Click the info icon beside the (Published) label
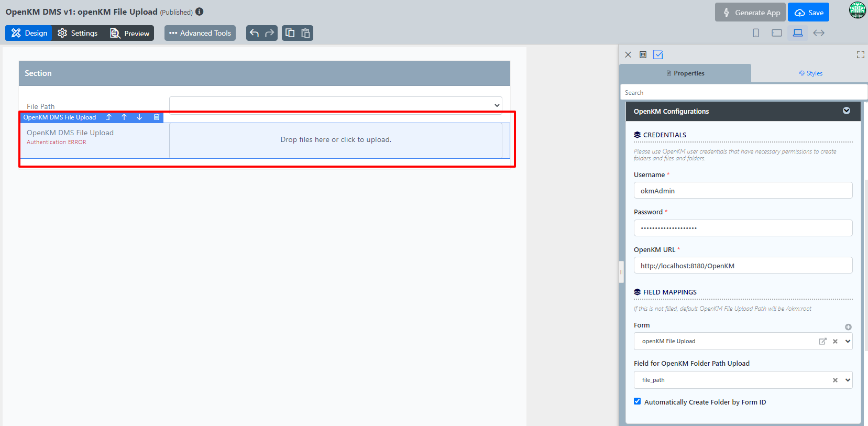The height and width of the screenshot is (426, 868). pos(200,12)
